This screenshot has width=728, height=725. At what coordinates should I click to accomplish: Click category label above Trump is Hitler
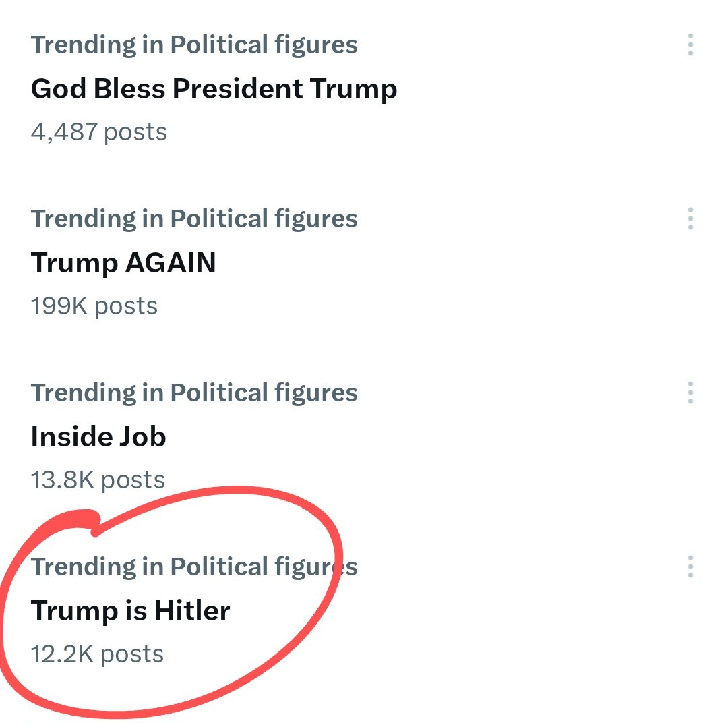pyautogui.click(x=194, y=567)
